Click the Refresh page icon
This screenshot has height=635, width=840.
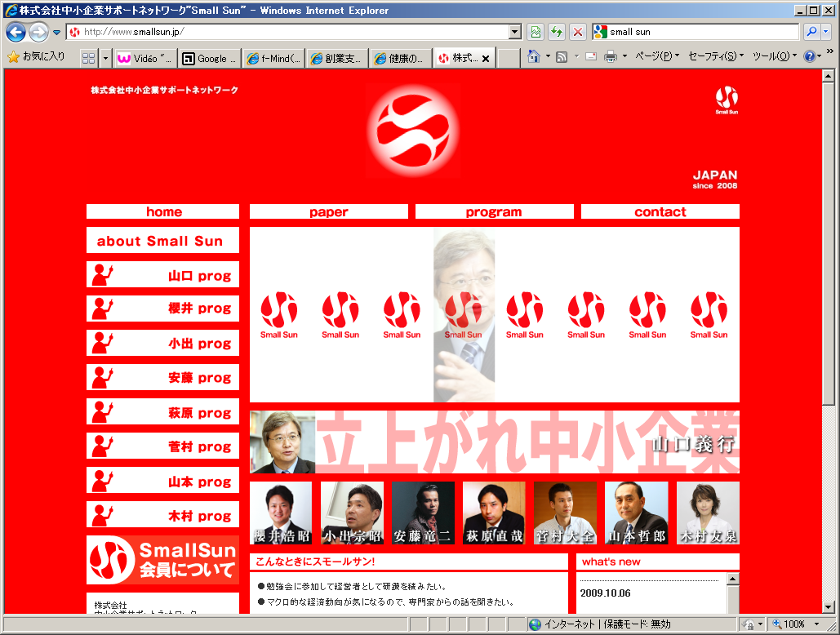(557, 32)
